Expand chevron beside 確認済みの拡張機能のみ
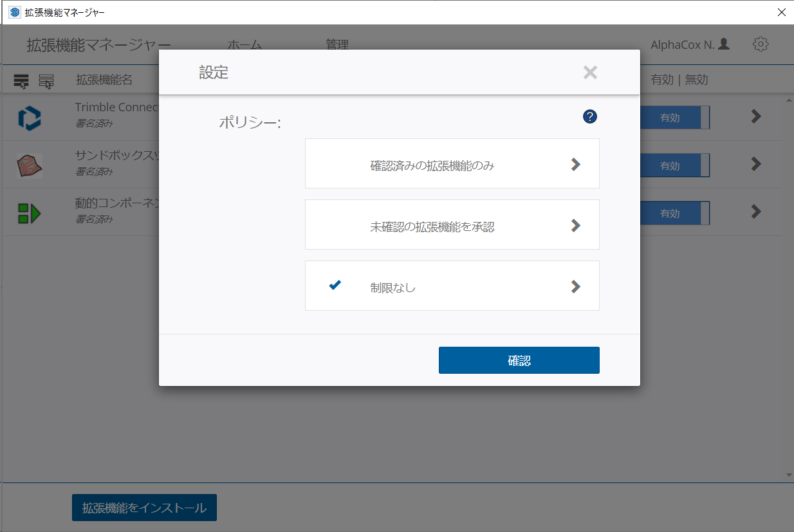Image resolution: width=794 pixels, height=532 pixels. pyautogui.click(x=575, y=165)
